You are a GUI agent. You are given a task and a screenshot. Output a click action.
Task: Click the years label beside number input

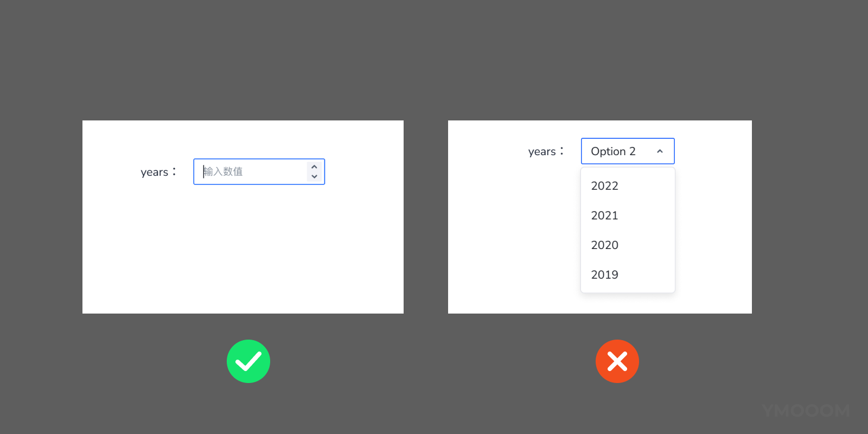tap(154, 173)
